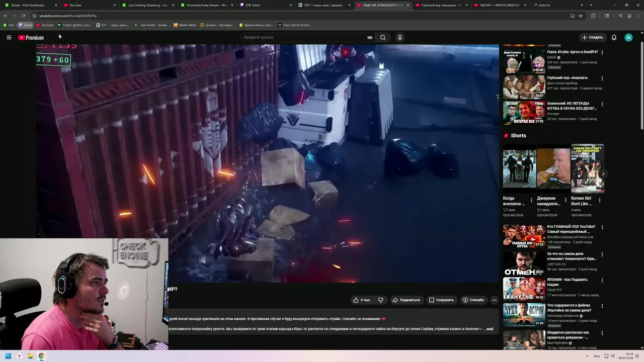Open options for 'Korean Girl Dont Like' short
The height and width of the screenshot is (362, 644).
coord(599,200)
